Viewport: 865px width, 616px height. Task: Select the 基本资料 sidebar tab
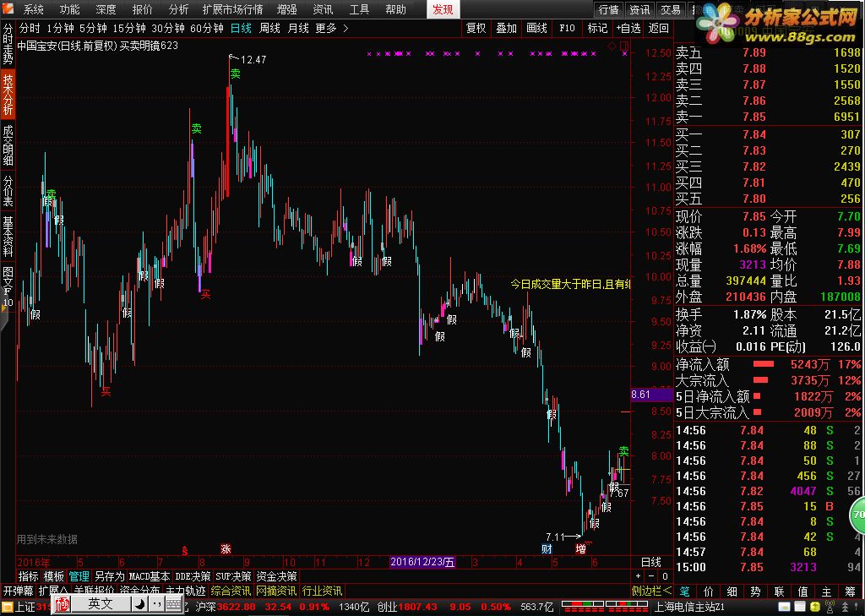click(x=8, y=237)
